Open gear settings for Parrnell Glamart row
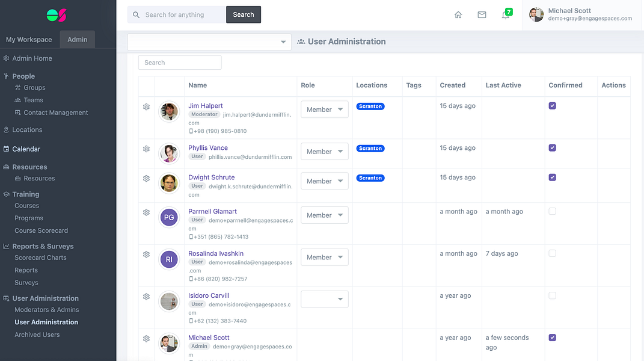The height and width of the screenshot is (361, 644). point(146,212)
